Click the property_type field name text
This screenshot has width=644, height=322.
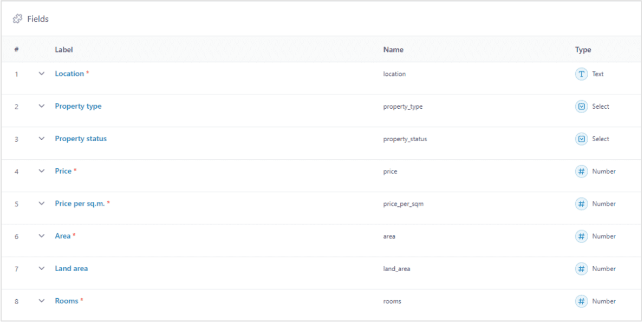402,107
